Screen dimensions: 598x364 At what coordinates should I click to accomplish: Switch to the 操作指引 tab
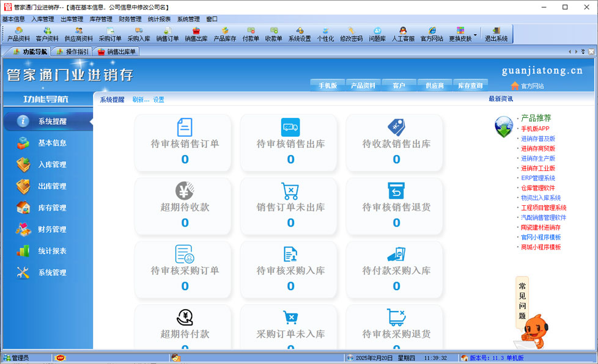pyautogui.click(x=73, y=52)
